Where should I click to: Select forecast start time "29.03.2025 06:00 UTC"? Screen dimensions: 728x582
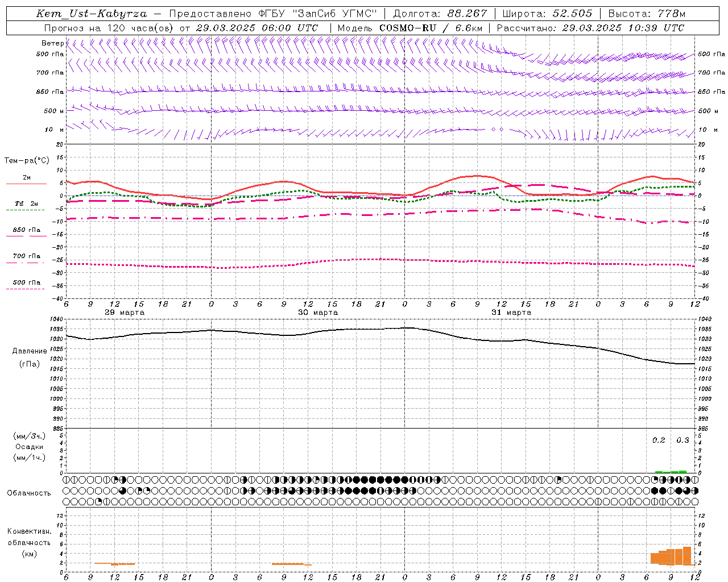click(257, 28)
